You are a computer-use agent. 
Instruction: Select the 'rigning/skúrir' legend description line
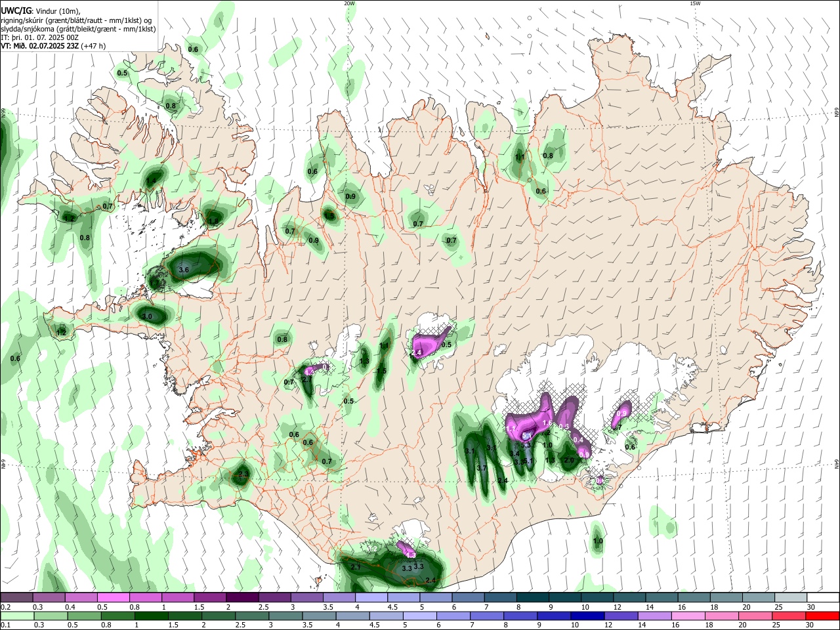coord(77,20)
